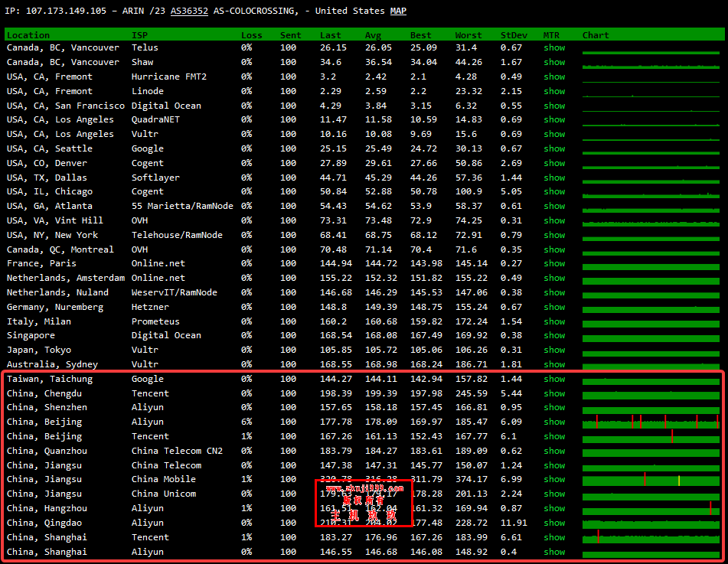Viewport: 728px width, 564px height.
Task: Show MTR for Nuremberg Hetzner
Action: pyautogui.click(x=554, y=308)
